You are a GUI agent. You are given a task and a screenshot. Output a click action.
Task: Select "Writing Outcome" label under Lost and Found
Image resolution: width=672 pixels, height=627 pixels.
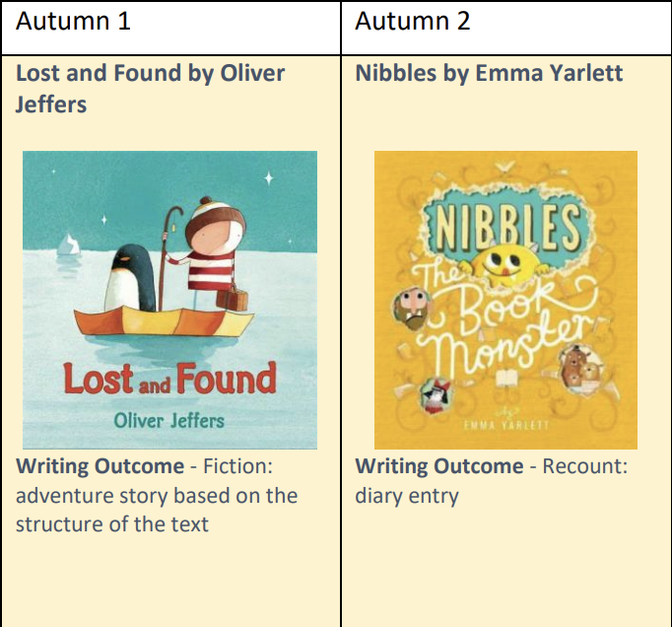[x=100, y=466]
